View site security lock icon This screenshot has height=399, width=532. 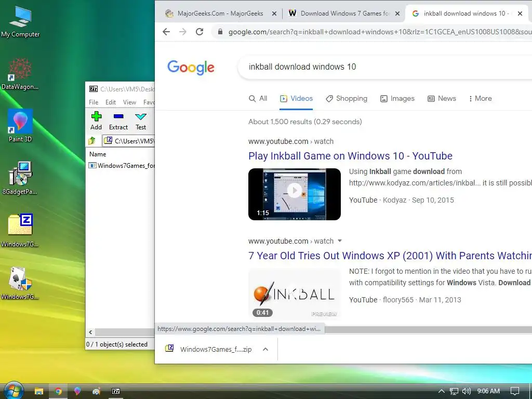tap(220, 32)
